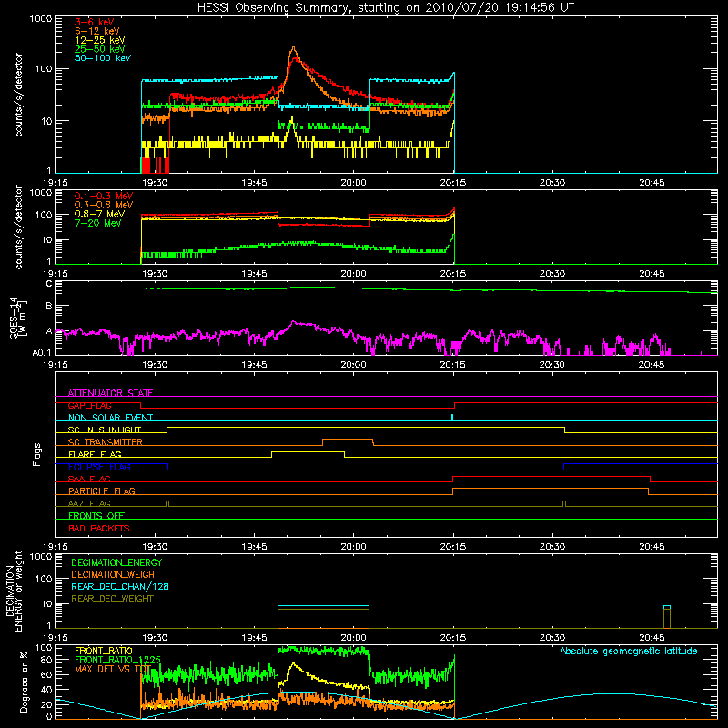Click the HESSI Observing Summary plot title
Image resolution: width=728 pixels, height=728 pixels.
click(386, 8)
